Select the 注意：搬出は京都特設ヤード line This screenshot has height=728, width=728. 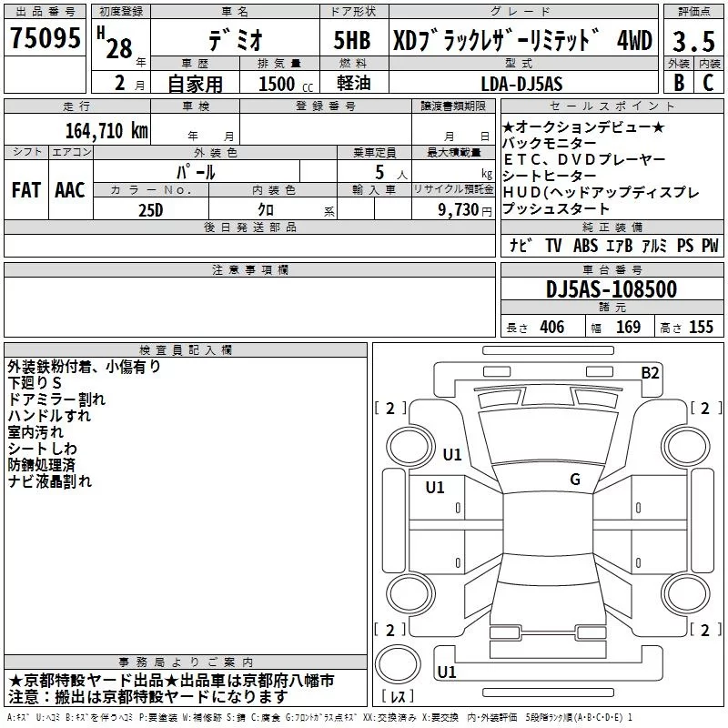point(148,697)
